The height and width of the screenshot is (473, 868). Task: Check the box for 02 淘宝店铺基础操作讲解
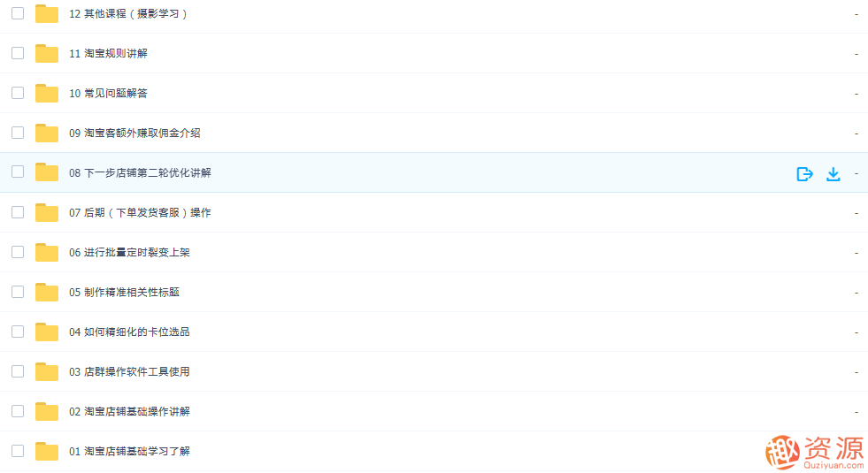point(18,411)
